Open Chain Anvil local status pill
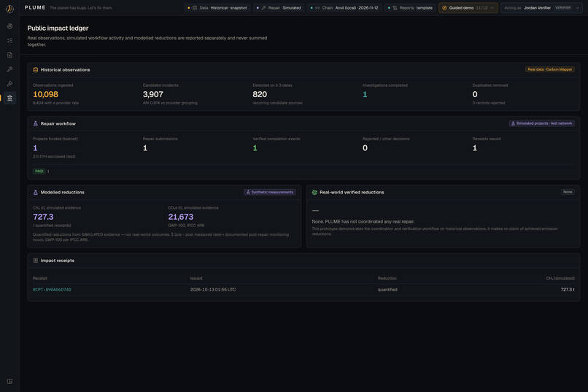This screenshot has height=392, width=588. [344, 8]
